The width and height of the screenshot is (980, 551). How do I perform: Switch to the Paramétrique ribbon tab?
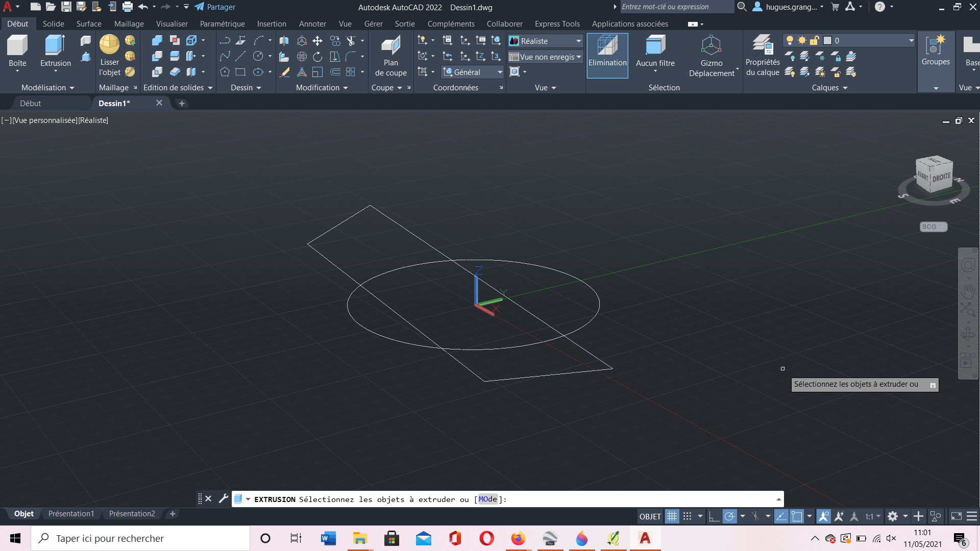pyautogui.click(x=223, y=23)
